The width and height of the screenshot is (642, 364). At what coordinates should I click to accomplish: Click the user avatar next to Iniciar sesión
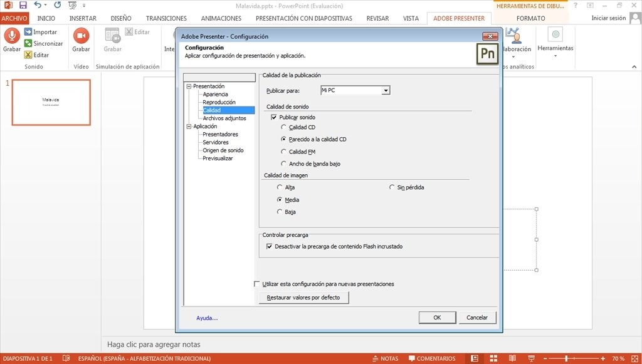(x=636, y=18)
